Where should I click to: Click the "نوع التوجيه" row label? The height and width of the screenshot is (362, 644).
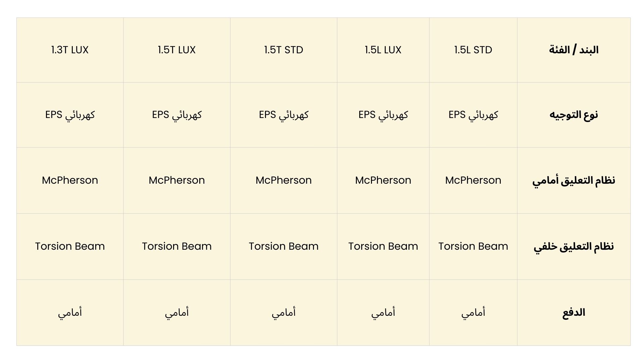click(574, 115)
